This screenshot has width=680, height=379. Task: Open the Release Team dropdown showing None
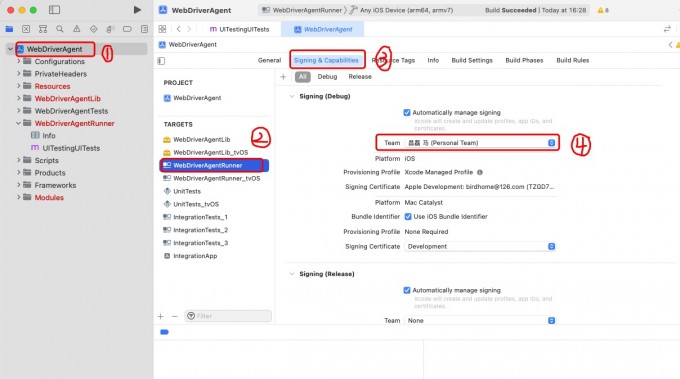point(480,320)
